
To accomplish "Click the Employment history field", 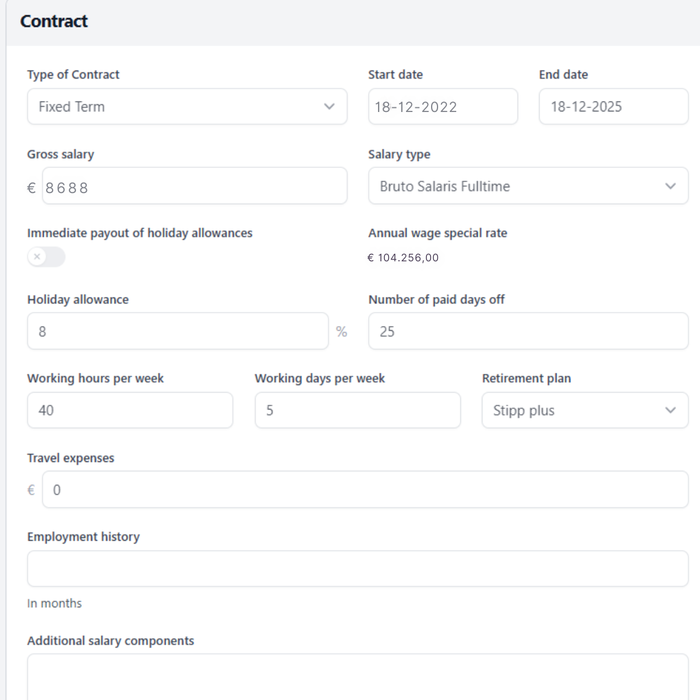I will coord(357,568).
